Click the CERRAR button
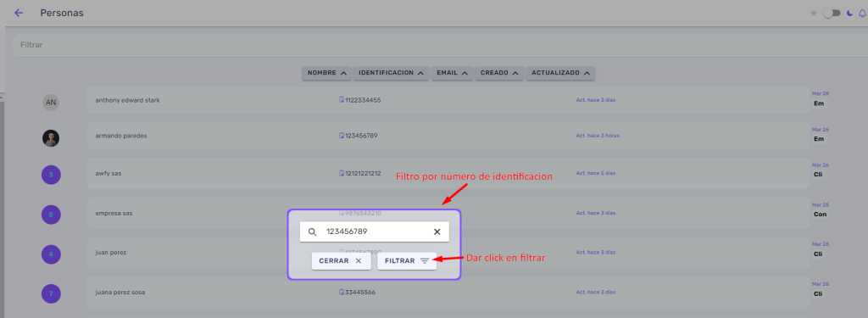 pyautogui.click(x=341, y=261)
